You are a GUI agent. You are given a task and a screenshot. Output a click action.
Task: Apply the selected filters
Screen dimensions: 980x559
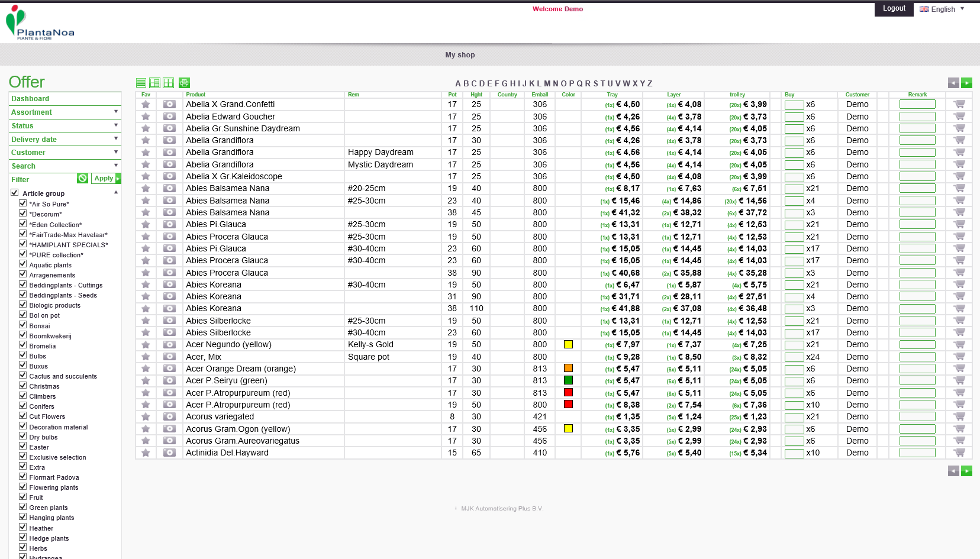coord(107,179)
